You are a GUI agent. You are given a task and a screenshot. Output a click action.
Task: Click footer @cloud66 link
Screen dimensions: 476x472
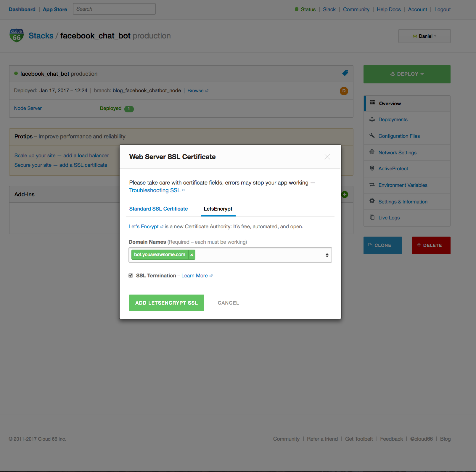[x=421, y=439]
